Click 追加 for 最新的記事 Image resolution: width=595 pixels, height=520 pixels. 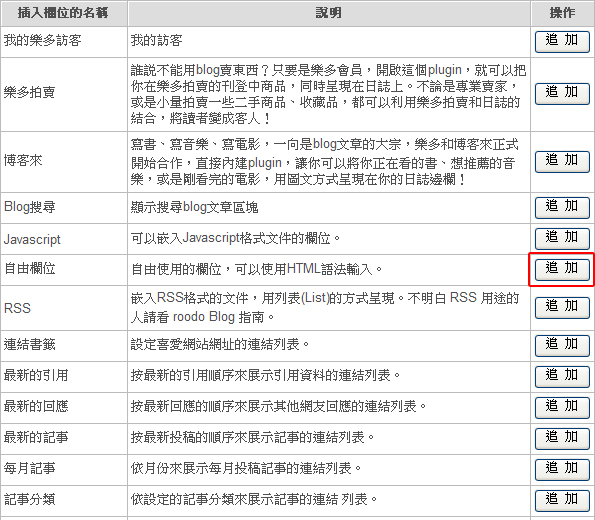(562, 439)
